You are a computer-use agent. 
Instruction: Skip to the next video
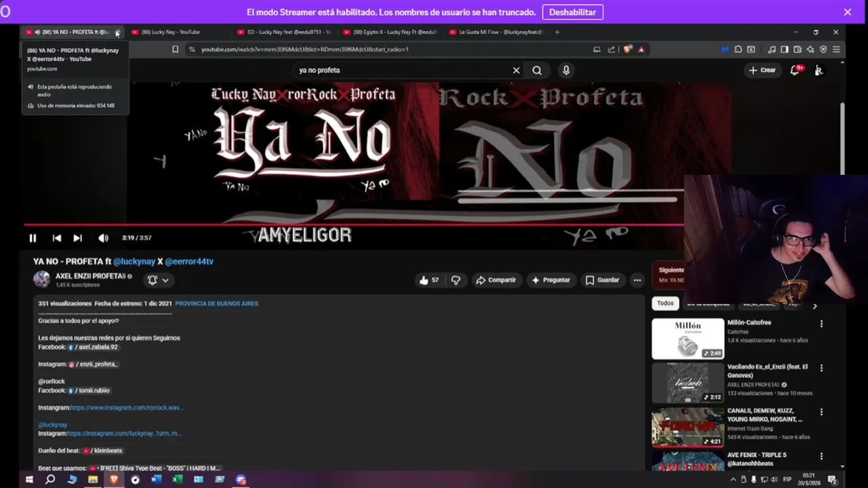tap(77, 238)
